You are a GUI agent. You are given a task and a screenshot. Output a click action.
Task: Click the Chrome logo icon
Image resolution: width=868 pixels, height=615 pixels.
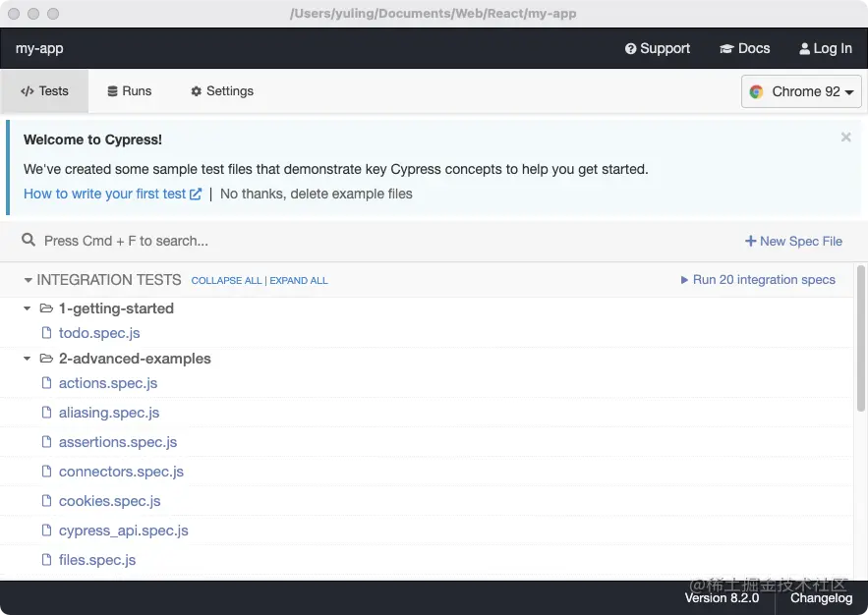pos(756,91)
